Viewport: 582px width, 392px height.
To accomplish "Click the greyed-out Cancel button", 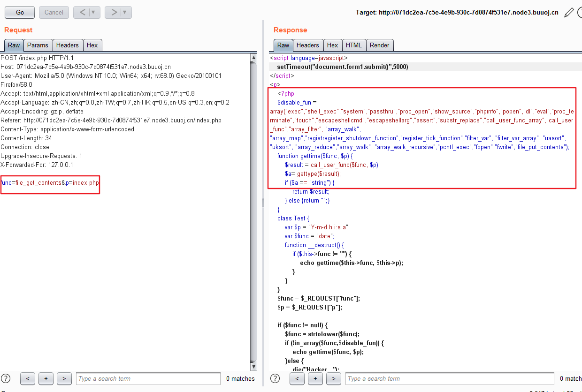I will point(54,12).
